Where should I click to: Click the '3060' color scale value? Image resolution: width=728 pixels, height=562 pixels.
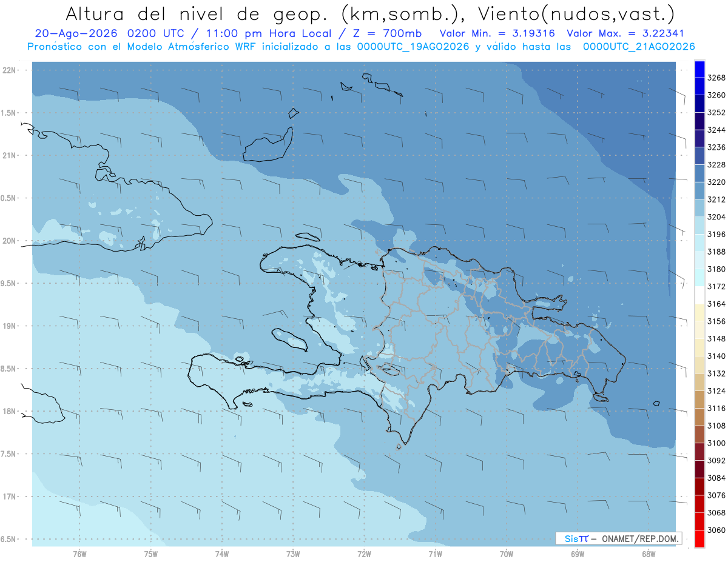point(716,530)
